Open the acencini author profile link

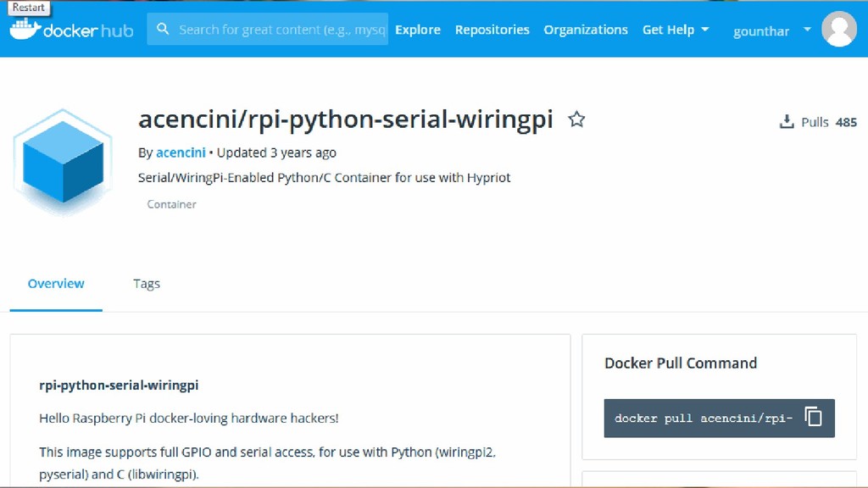(181, 152)
